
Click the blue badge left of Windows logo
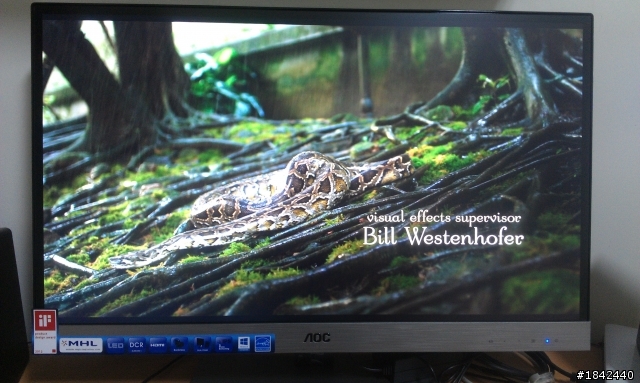coord(224,345)
